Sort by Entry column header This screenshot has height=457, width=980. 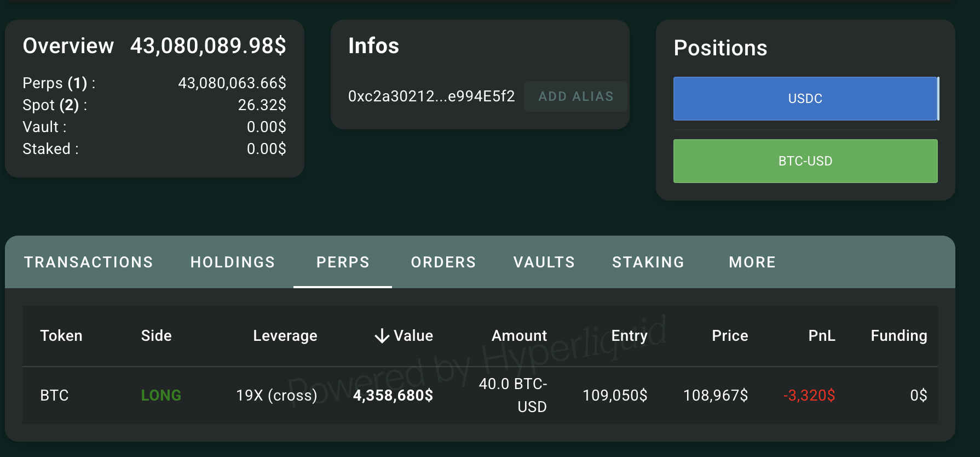pos(629,335)
